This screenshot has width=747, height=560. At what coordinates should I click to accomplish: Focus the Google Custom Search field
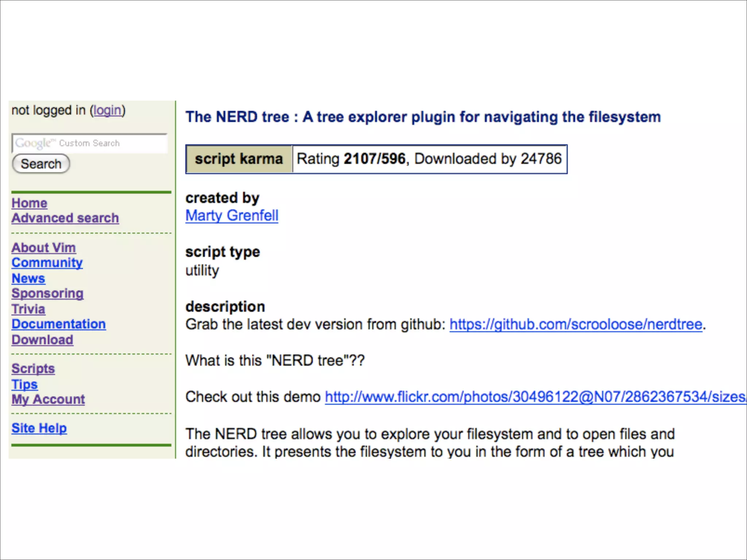point(90,143)
